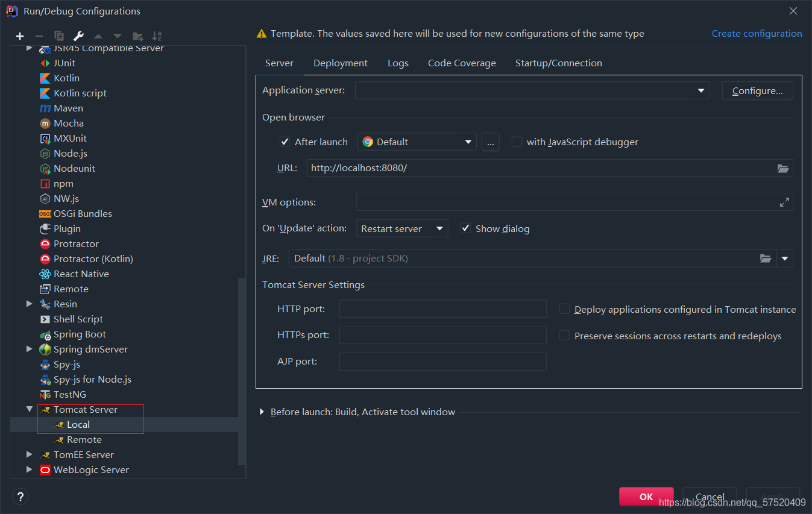Expand the TomEE Server node
The width and height of the screenshot is (812, 514).
point(29,454)
